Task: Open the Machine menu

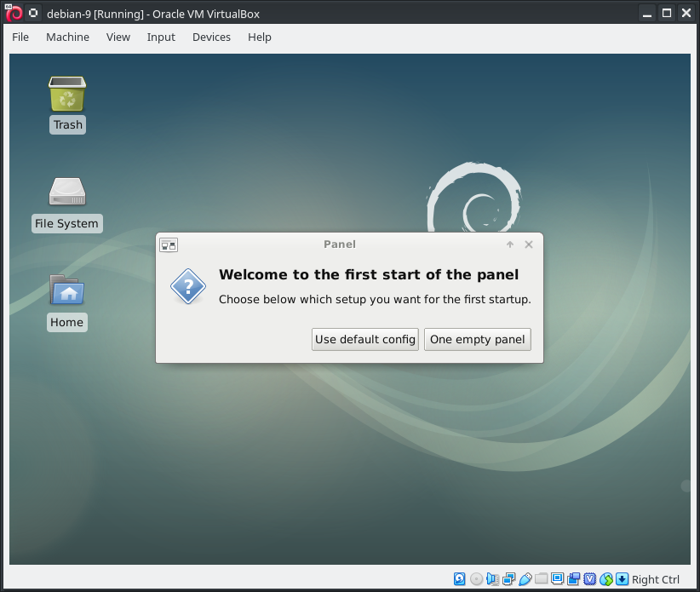Action: pyautogui.click(x=67, y=37)
